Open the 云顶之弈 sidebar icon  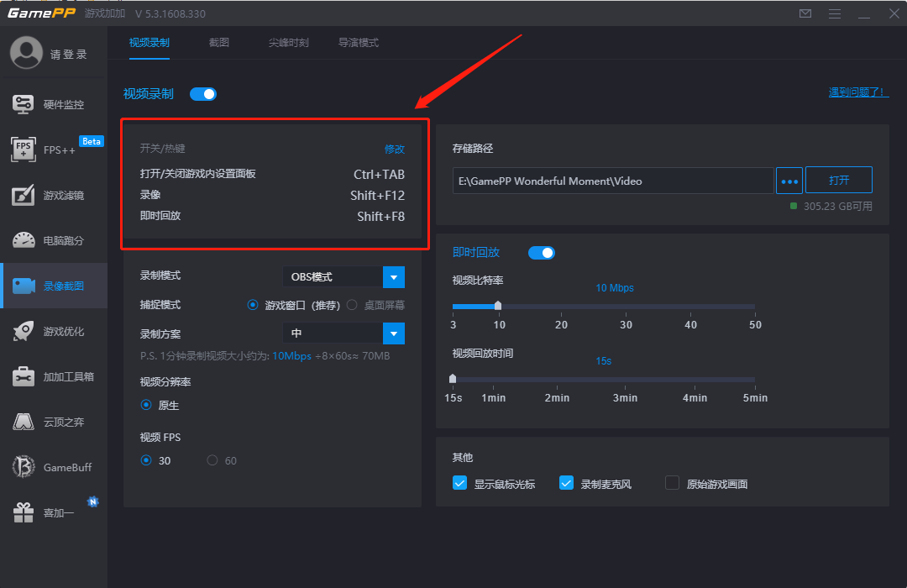pyautogui.click(x=24, y=422)
